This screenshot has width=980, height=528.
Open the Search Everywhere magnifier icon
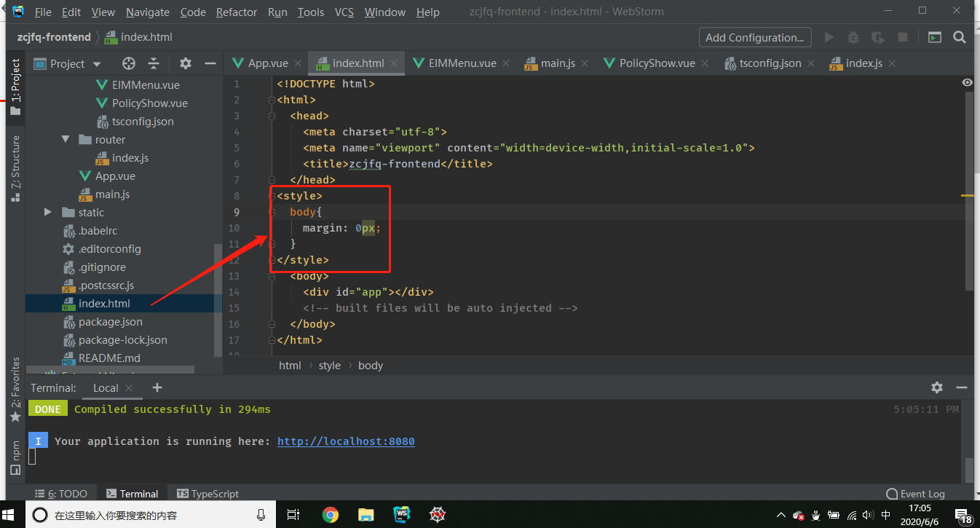click(960, 37)
